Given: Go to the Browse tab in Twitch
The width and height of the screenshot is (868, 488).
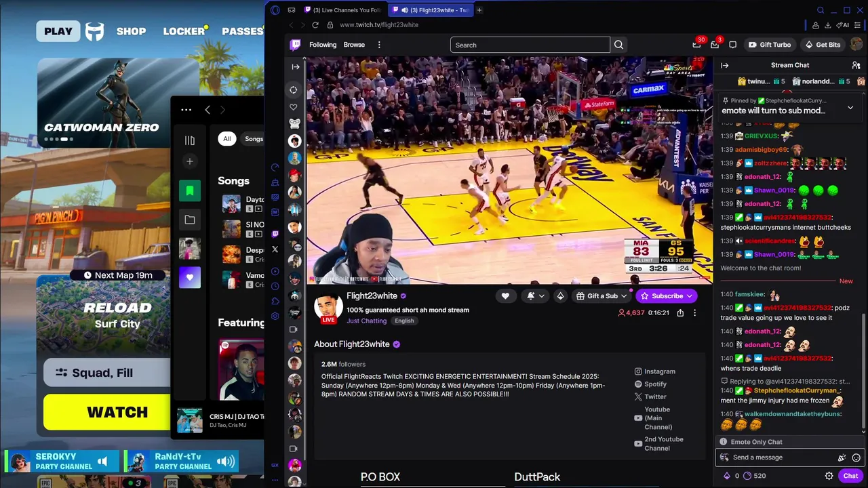Looking at the screenshot, I should 354,45.
